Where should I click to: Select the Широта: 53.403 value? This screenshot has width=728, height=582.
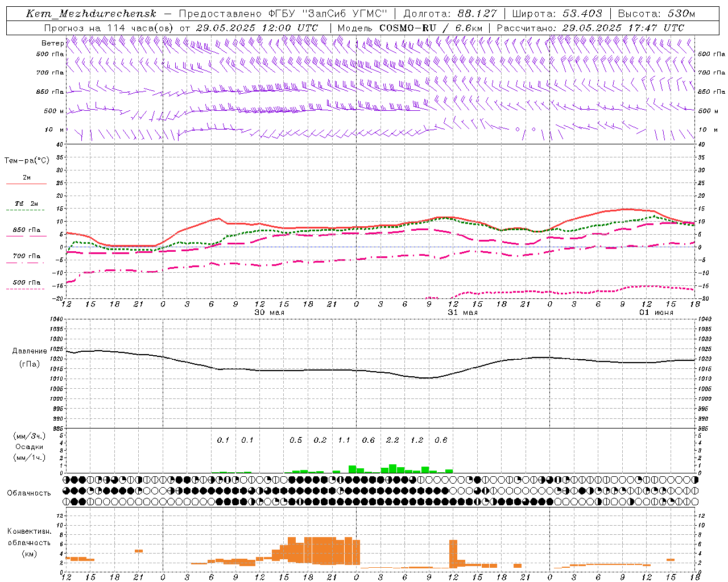[557, 14]
